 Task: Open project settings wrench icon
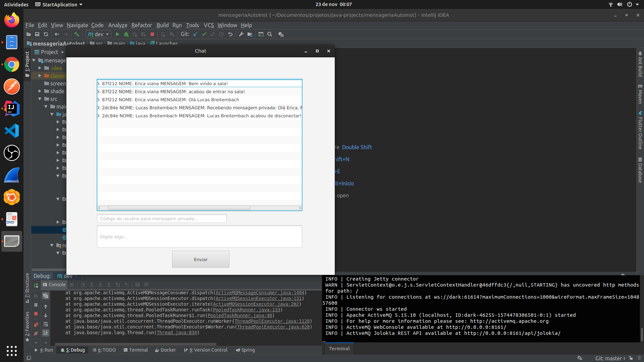(x=241, y=34)
